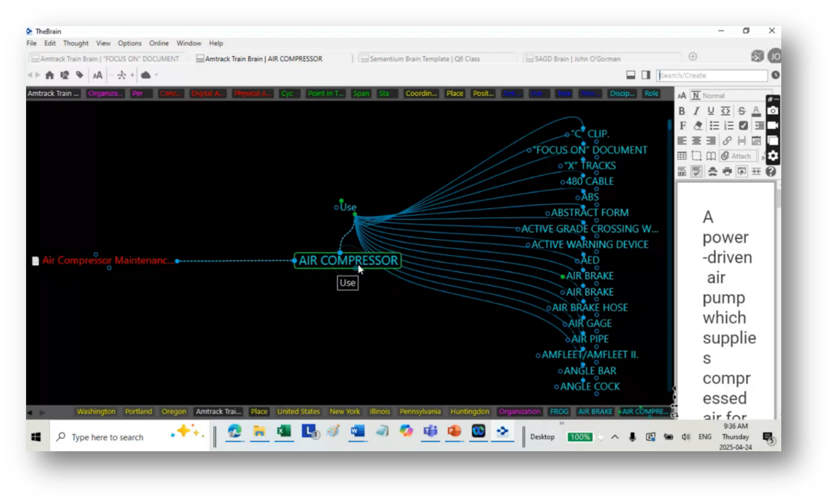Apply Underline formatting in the notes toolbar
Screen dimensions: 834x504
(x=711, y=111)
